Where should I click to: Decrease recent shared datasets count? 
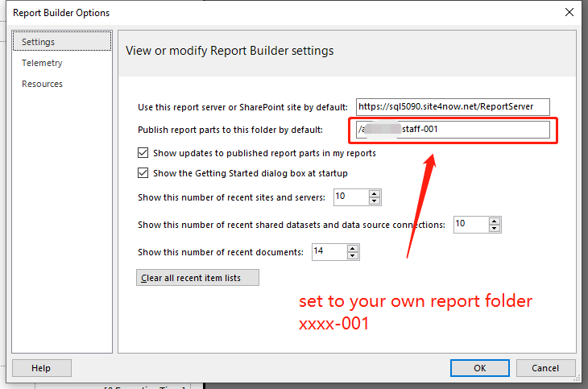(494, 228)
